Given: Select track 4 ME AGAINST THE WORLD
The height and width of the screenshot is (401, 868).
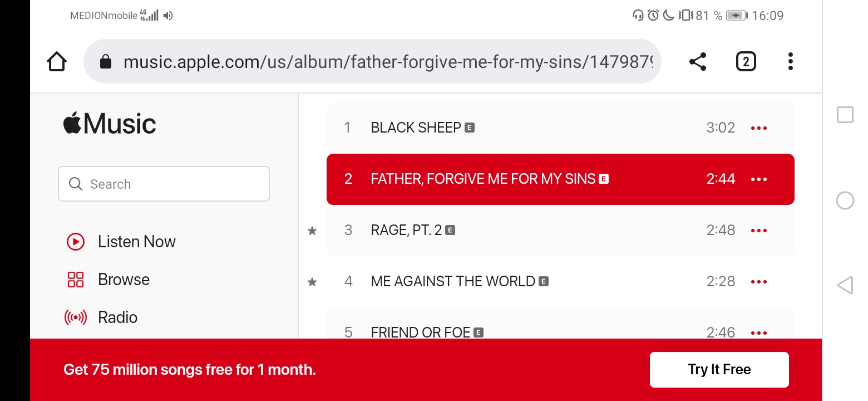Looking at the screenshot, I should point(452,281).
